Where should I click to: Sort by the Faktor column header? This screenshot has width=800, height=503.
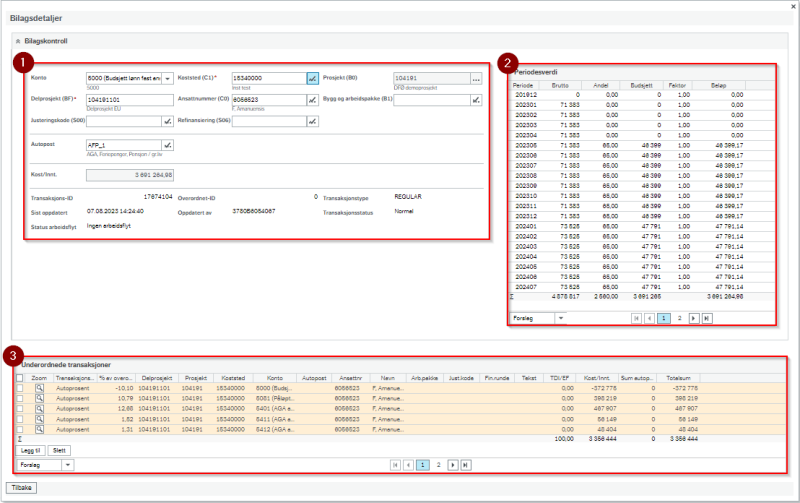[677, 86]
